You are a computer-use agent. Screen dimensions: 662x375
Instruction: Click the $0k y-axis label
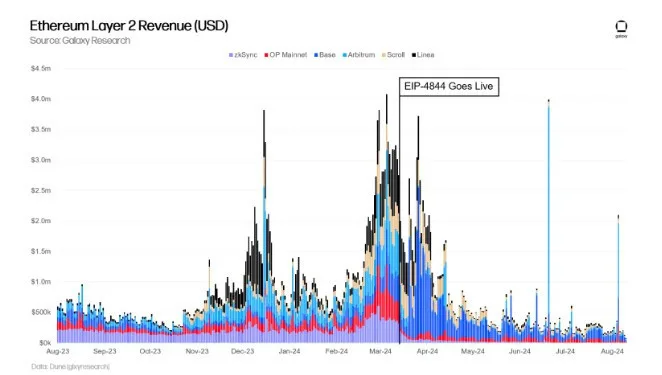(x=45, y=342)
